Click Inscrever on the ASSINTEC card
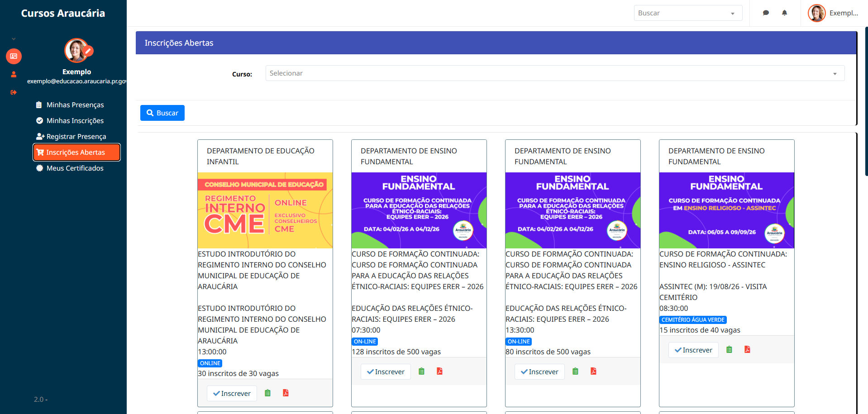This screenshot has height=414, width=868. (693, 350)
